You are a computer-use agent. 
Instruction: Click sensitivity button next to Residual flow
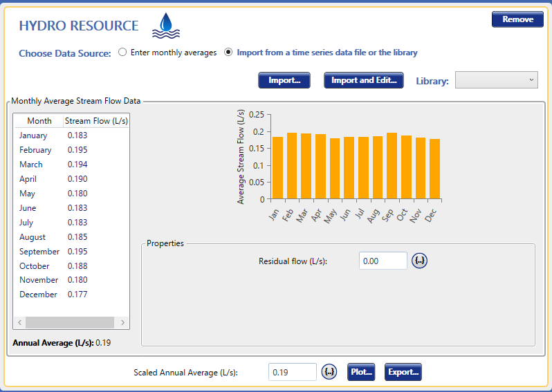[x=420, y=261]
